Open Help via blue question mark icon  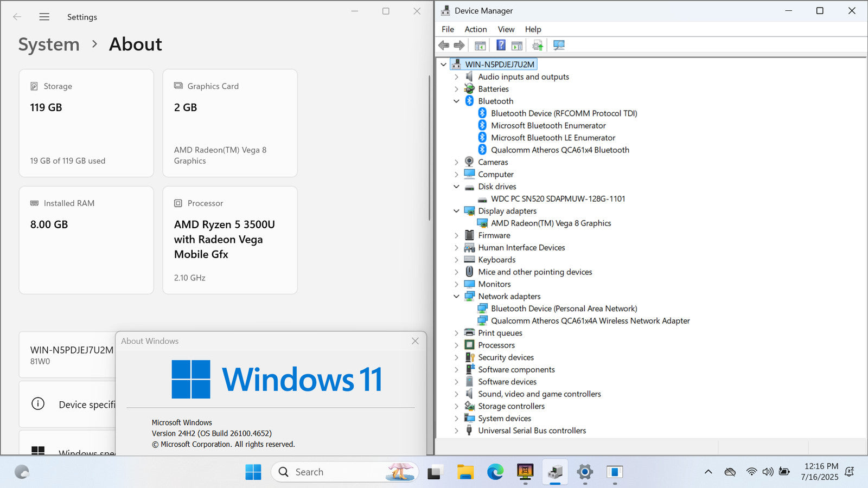[x=501, y=45]
